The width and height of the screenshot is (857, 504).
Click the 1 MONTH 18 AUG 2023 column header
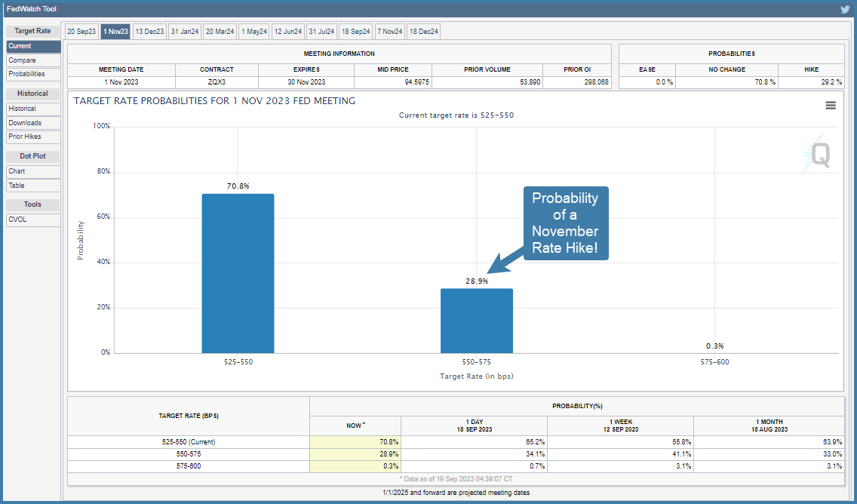[769, 426]
